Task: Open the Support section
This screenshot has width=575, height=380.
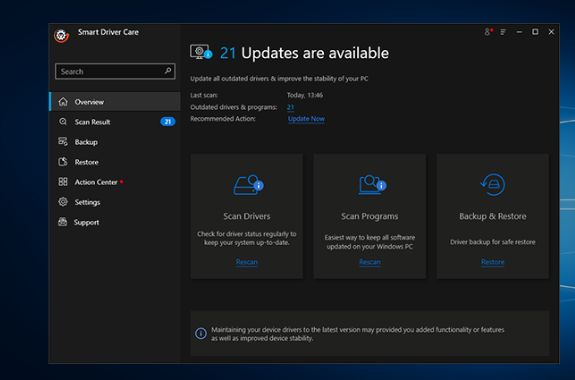Action: (x=115, y=222)
